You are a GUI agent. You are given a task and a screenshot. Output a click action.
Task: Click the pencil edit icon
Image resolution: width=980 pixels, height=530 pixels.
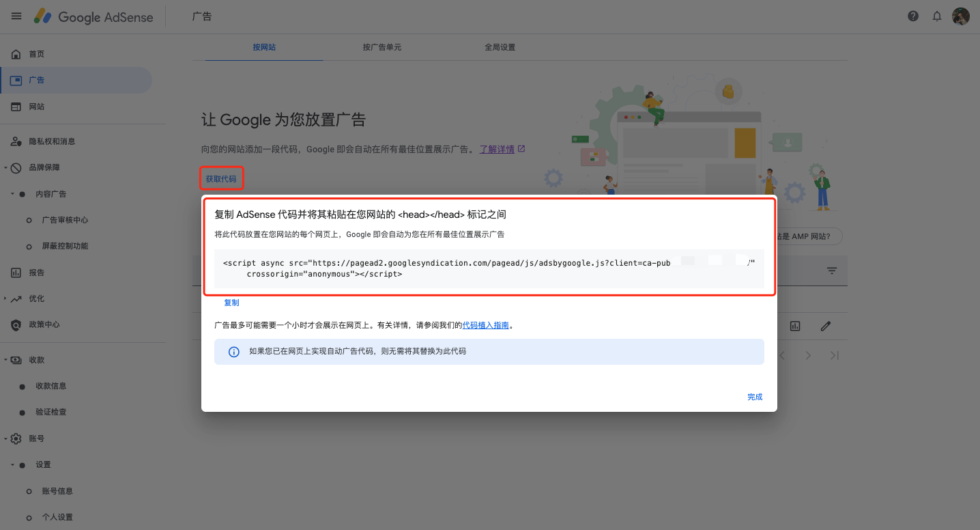(x=826, y=326)
